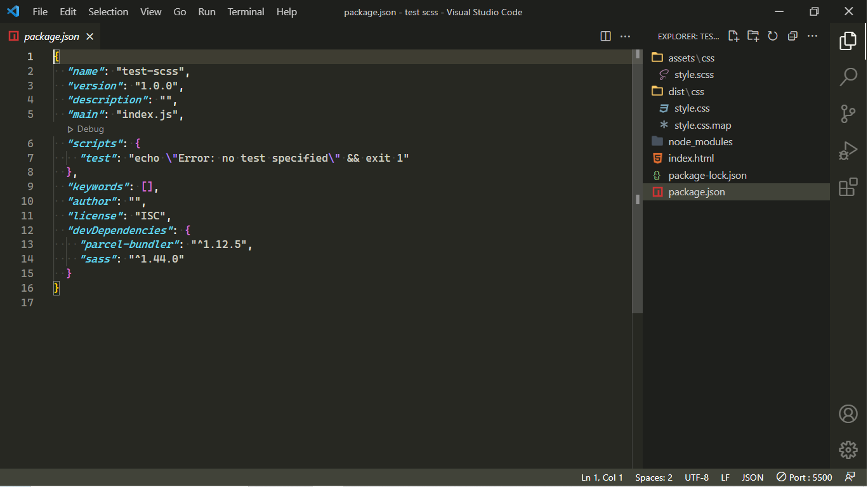This screenshot has width=868, height=487.
Task: Expand the assets\css folder
Action: [736, 58]
